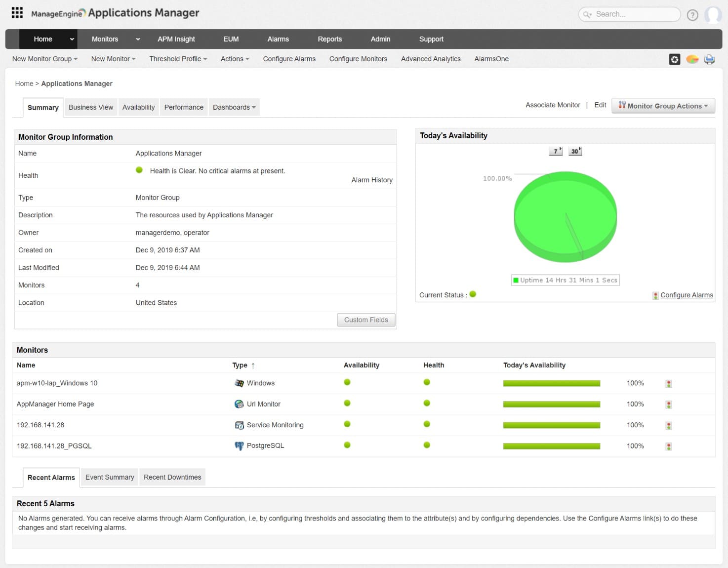Image resolution: width=728 pixels, height=568 pixels.
Task: Sort monitors by Type column header
Action: (243, 365)
